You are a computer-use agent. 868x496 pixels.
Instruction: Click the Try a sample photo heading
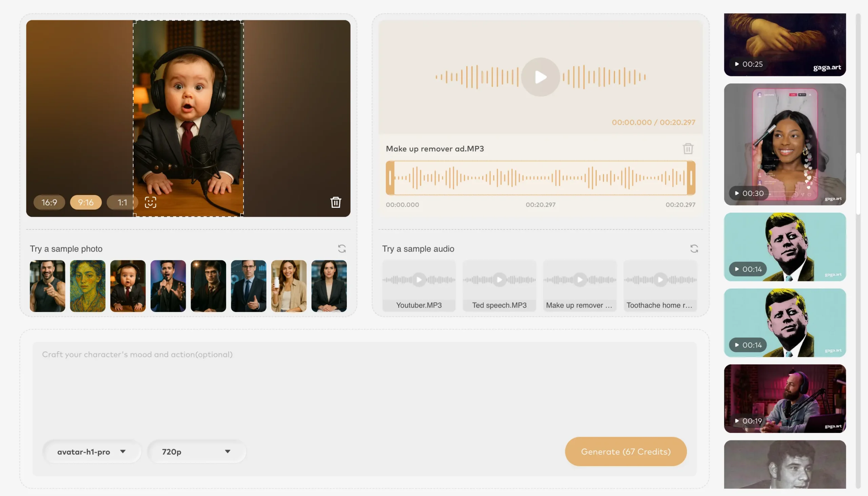[x=66, y=249]
